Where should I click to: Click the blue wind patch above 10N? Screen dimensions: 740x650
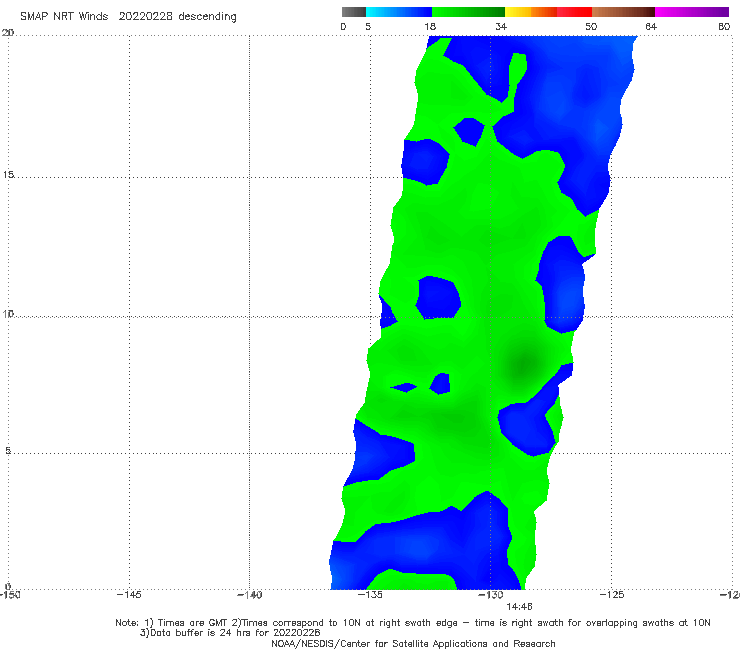click(x=438, y=297)
